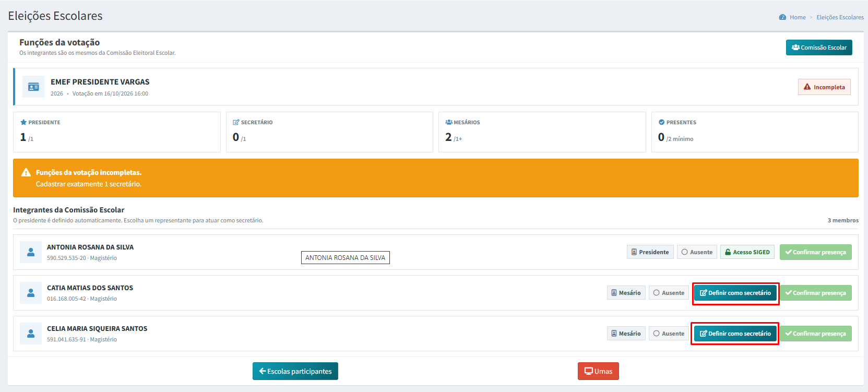
Task: Click the EMEF PRESIDENTE VARGAS school title
Action: [100, 82]
